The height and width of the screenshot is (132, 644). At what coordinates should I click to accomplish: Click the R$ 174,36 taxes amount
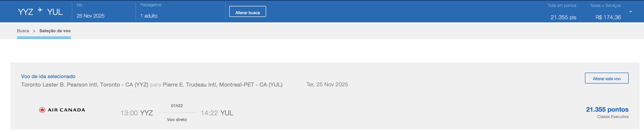pos(608,17)
